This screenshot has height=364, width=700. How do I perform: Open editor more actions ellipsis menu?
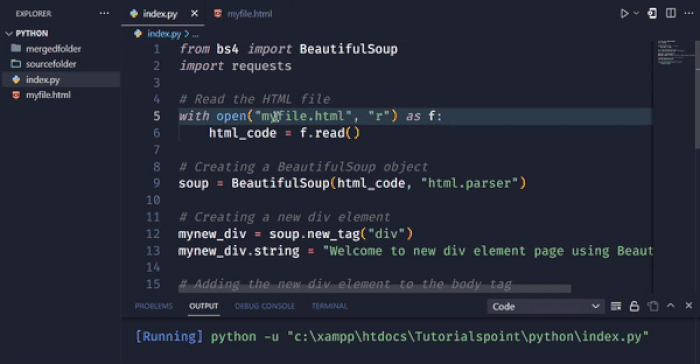coord(688,13)
